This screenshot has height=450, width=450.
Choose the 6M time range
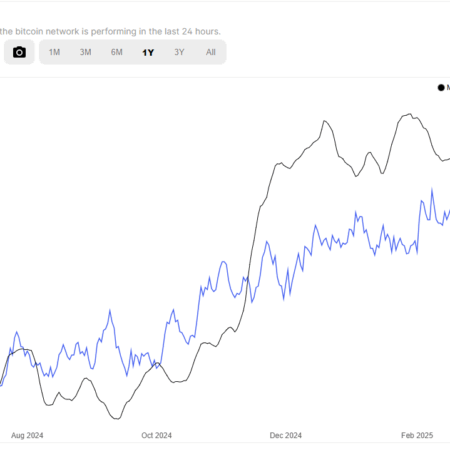tap(117, 52)
